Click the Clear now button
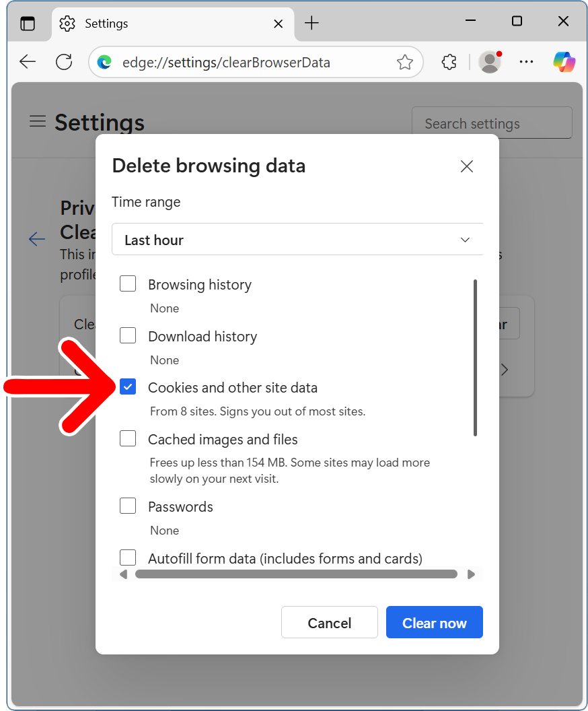This screenshot has width=588, height=711. pos(434,622)
